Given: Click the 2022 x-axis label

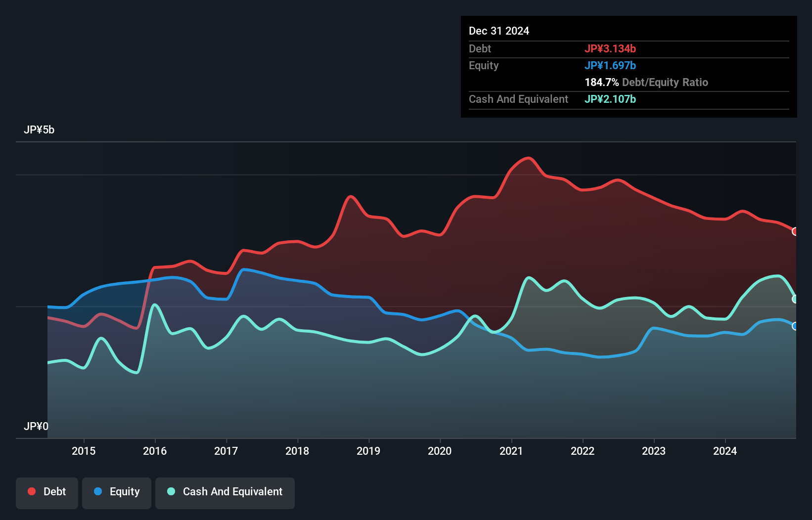Looking at the screenshot, I should coord(583,451).
